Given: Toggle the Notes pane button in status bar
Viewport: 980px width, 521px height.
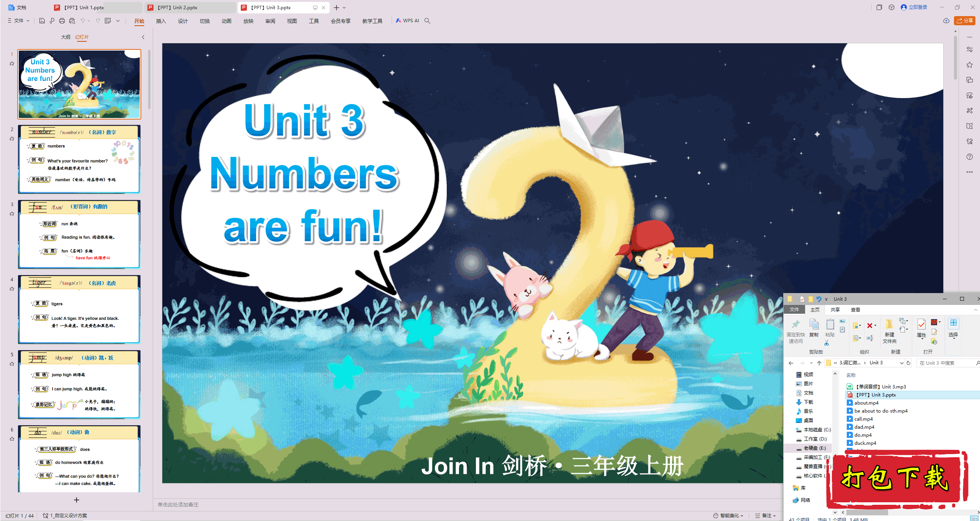Looking at the screenshot, I should click(765, 516).
